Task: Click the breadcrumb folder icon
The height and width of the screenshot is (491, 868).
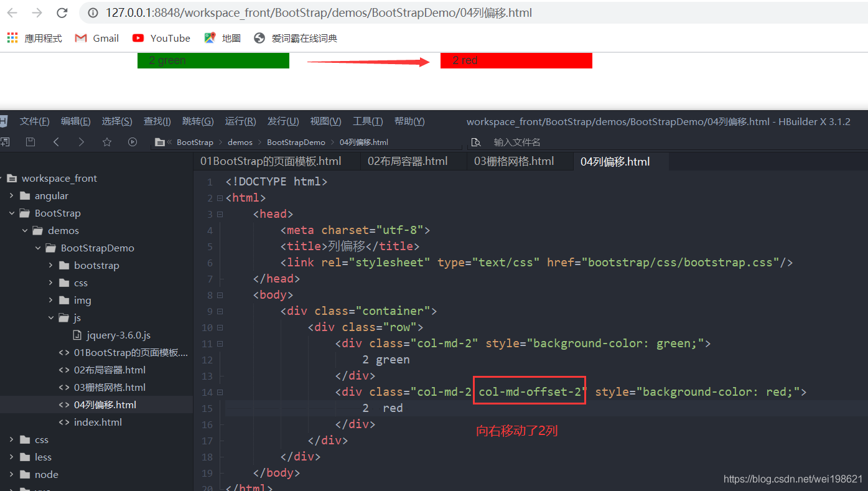Action: (x=160, y=143)
